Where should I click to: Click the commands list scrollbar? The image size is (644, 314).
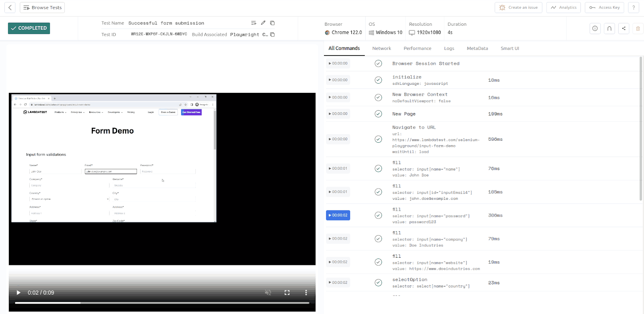[641, 129]
